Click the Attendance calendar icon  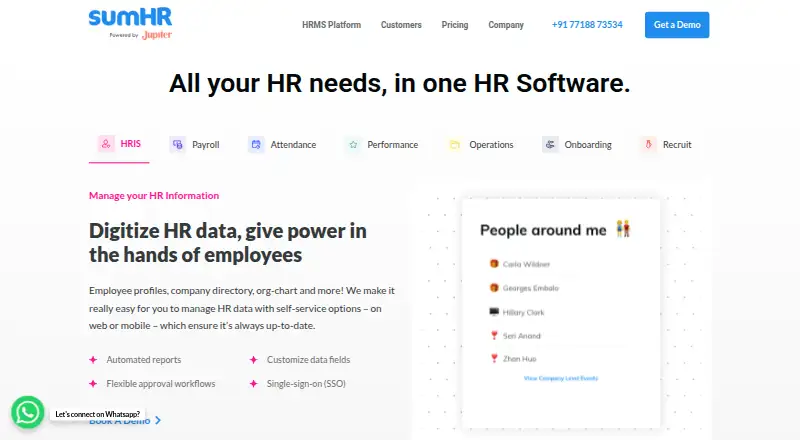tap(256, 144)
